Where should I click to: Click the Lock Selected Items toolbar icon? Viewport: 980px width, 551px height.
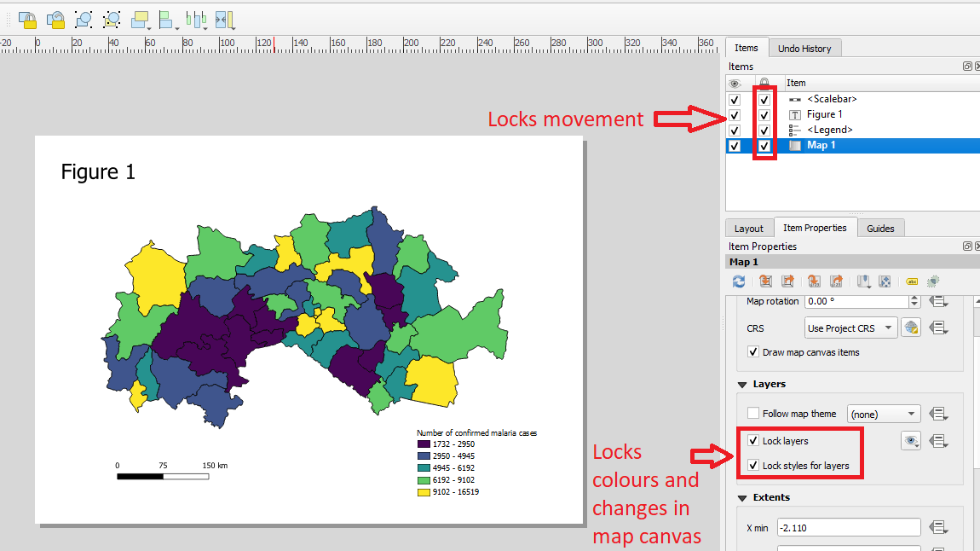[27, 20]
